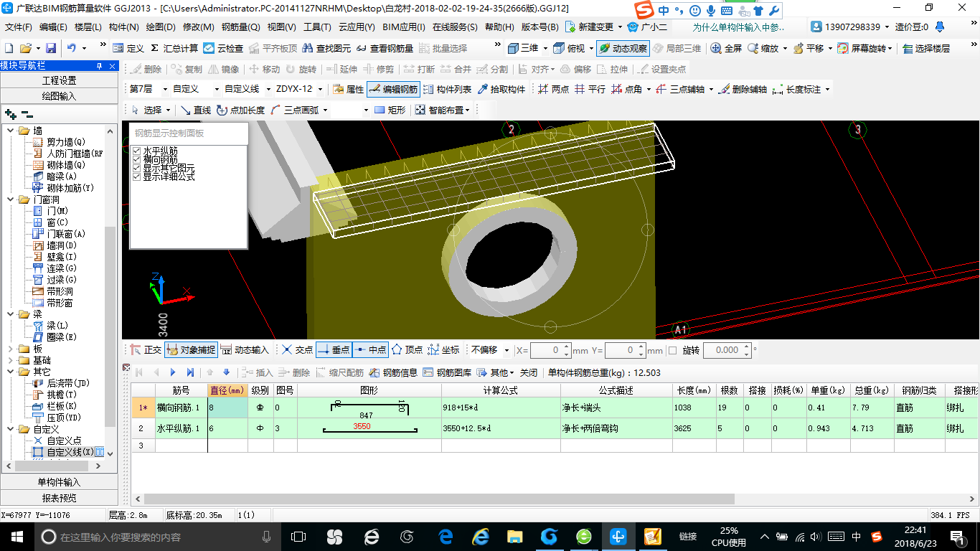Image resolution: width=980 pixels, height=551 pixels.
Task: Click the 汇总计算 toolbar icon
Action: click(174, 48)
